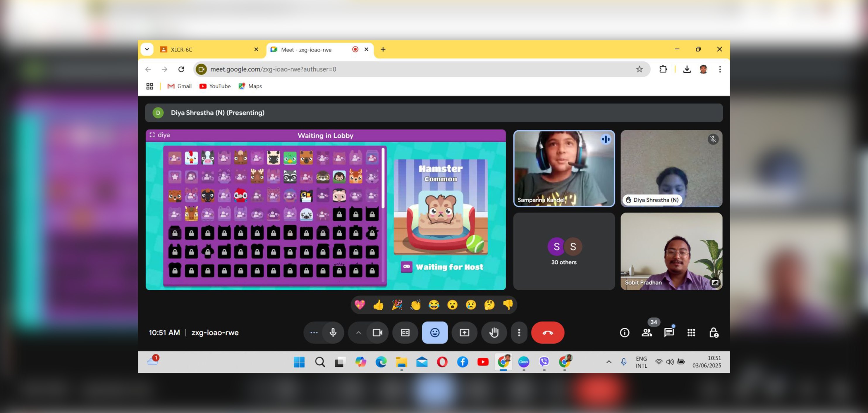868x413 pixels.
Task: Click picture-in-picture icon on Sobit Pradhan tile
Action: 715,282
